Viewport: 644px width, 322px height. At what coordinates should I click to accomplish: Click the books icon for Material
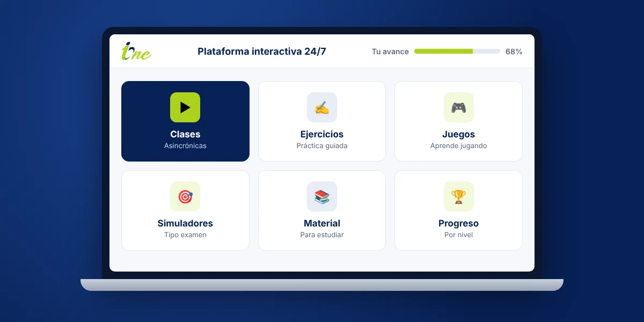click(x=322, y=196)
